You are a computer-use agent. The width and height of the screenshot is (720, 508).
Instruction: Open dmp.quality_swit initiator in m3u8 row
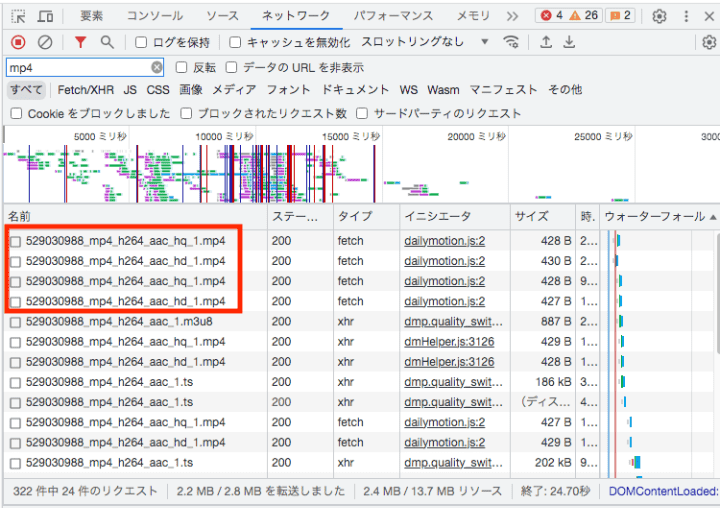[x=453, y=322]
